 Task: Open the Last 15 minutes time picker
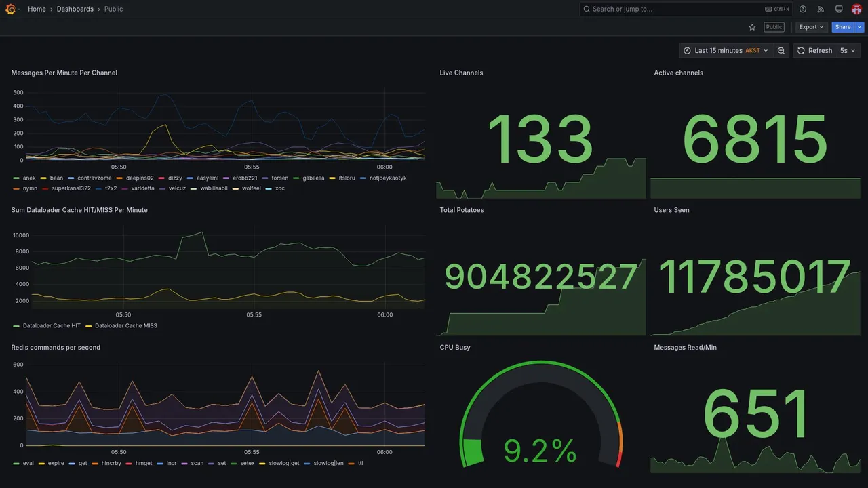pyautogui.click(x=726, y=51)
